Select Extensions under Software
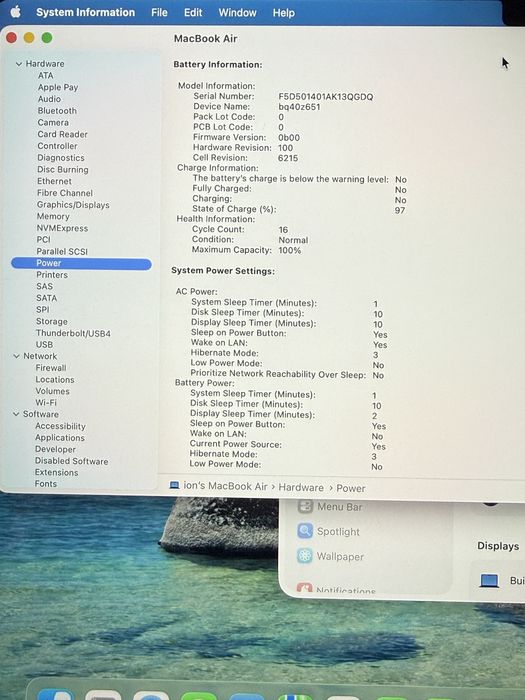Image resolution: width=525 pixels, height=700 pixels. click(56, 472)
